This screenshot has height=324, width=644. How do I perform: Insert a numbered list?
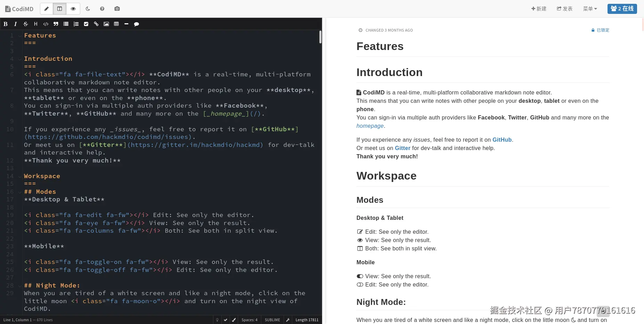tap(76, 24)
